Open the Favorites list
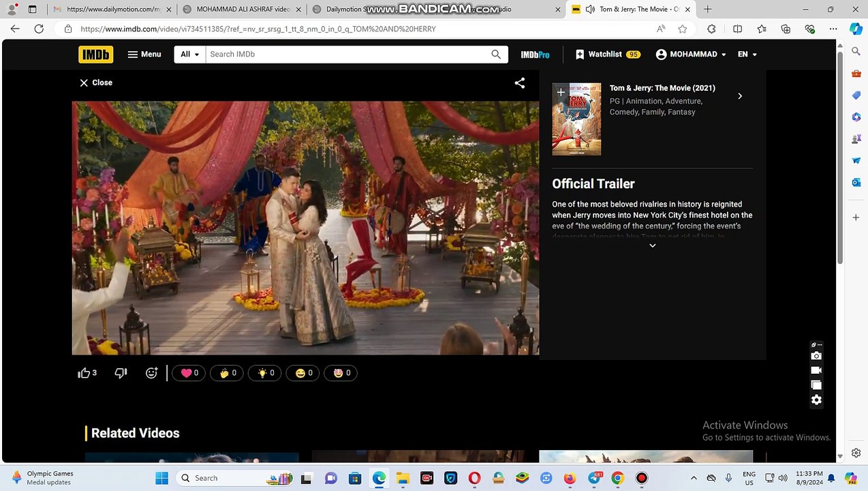868x491 pixels. click(762, 29)
